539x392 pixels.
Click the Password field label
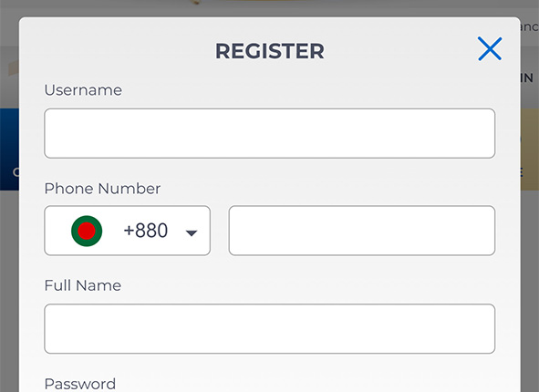80,384
